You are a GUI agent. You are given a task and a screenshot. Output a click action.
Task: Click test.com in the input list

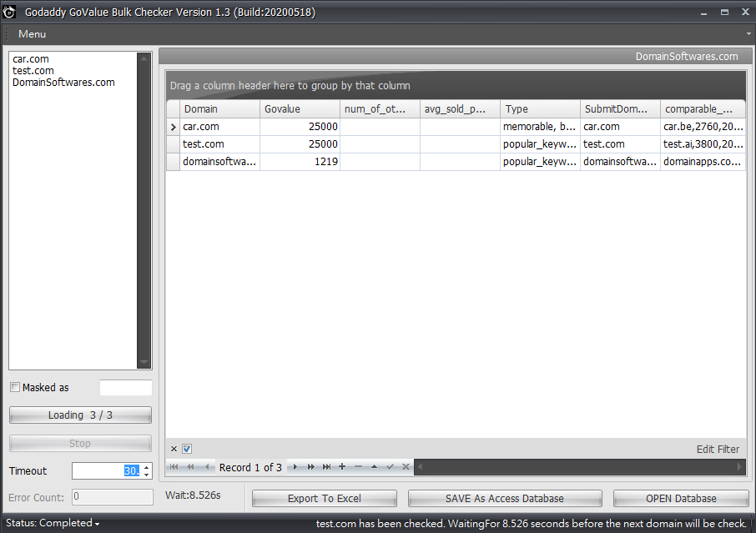33,71
